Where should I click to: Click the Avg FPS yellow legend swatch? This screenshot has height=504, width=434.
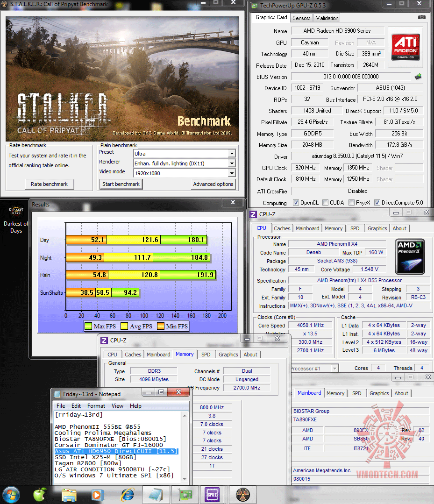(124, 326)
